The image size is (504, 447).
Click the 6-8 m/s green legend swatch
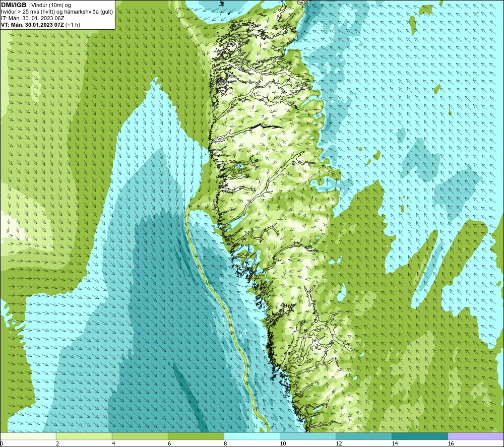(x=196, y=436)
